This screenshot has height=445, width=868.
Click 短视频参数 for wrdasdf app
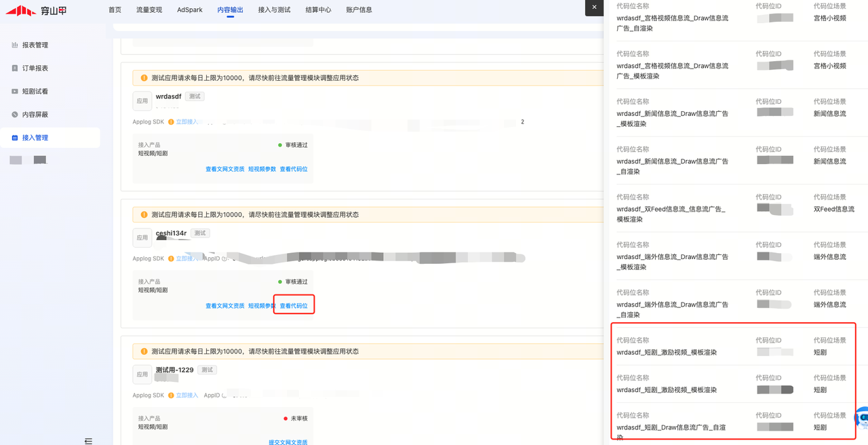[262, 169]
